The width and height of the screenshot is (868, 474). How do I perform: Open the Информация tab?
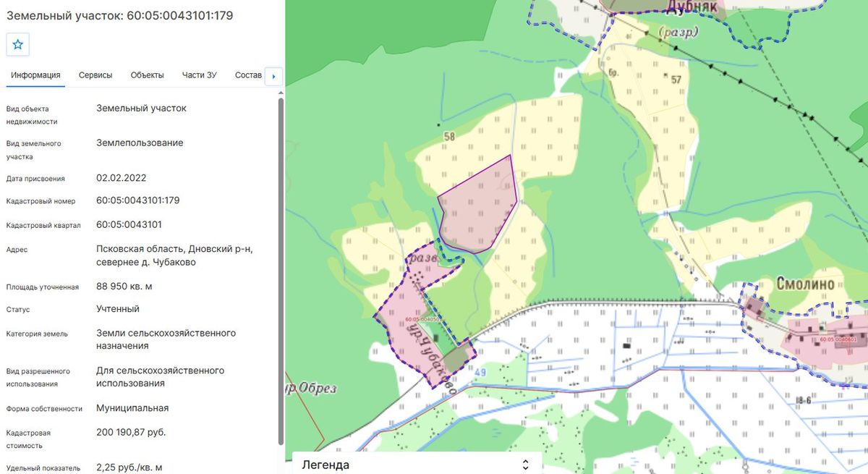point(35,75)
